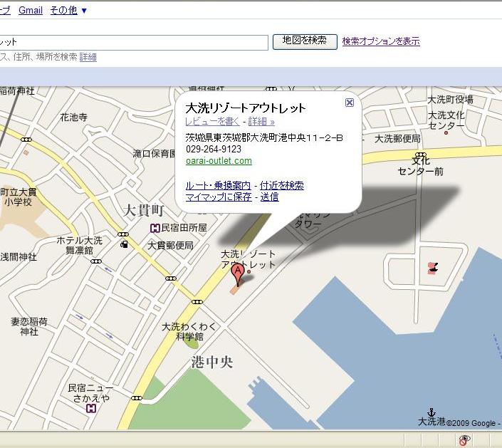Viewport: 502px width, 448px height.
Task: Click the address text 茨城県東茨城郡大洗町港中央11-2-B
Action: [x=264, y=137]
